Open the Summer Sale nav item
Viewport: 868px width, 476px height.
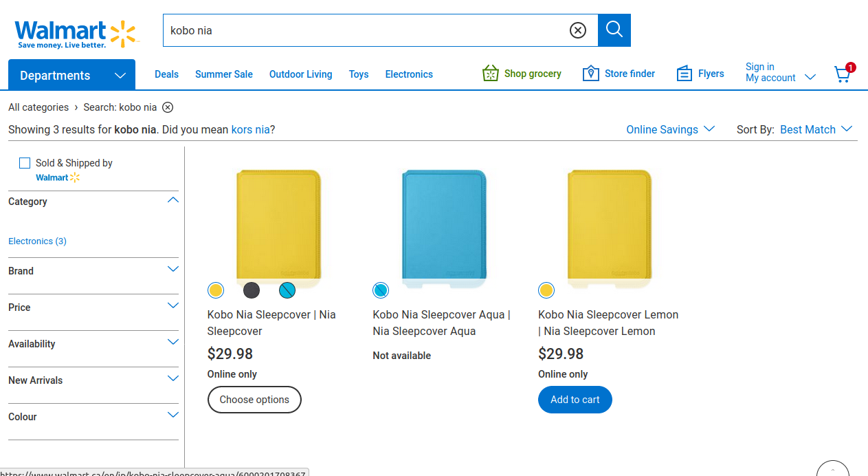[224, 74]
